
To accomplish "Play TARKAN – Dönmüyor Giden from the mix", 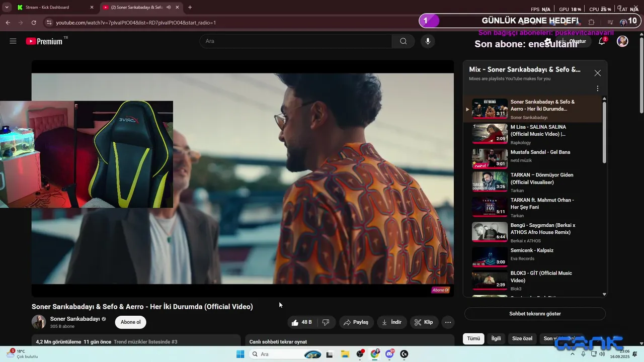I will click(532, 182).
